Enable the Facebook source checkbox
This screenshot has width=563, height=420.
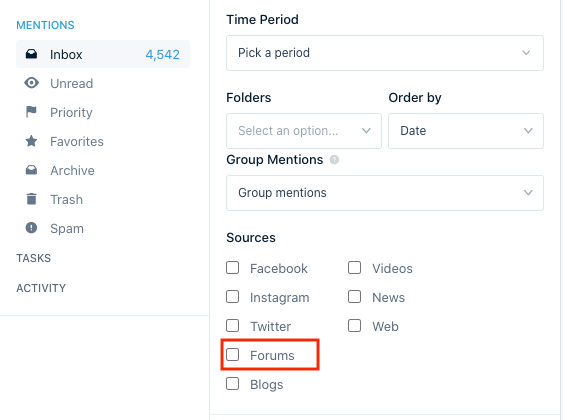(x=233, y=268)
